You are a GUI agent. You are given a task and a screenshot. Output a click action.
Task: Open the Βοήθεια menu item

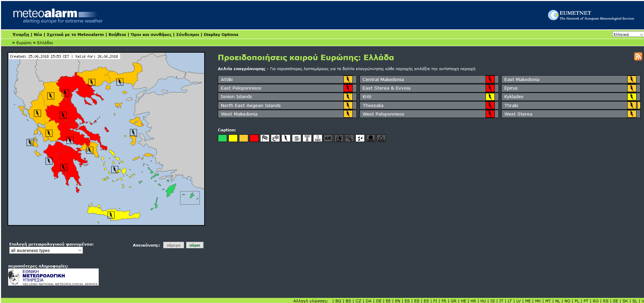click(117, 35)
